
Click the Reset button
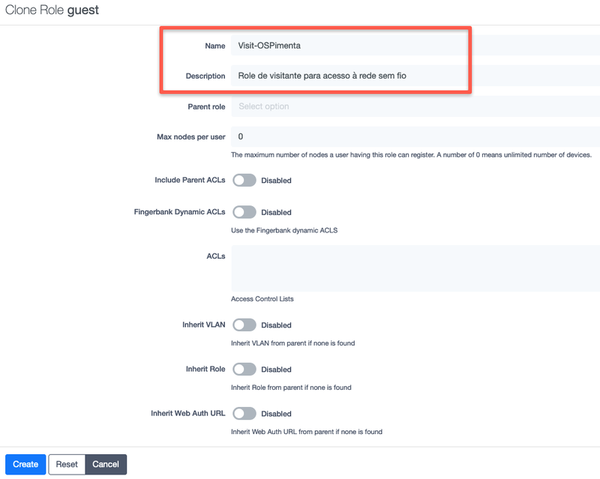[x=66, y=464]
